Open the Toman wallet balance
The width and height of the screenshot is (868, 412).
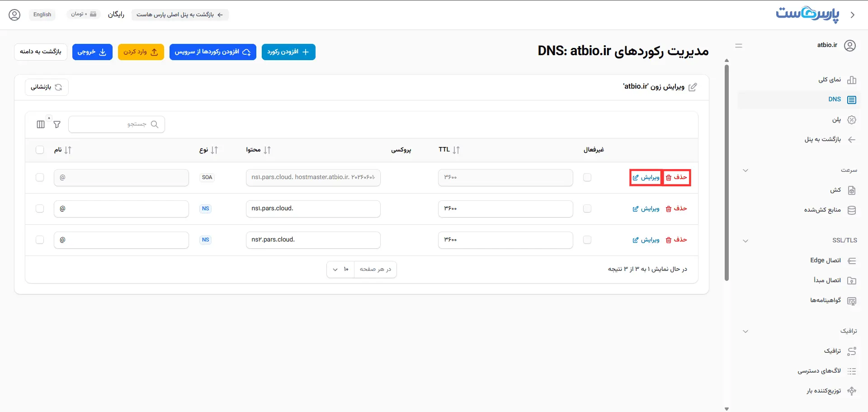point(84,14)
